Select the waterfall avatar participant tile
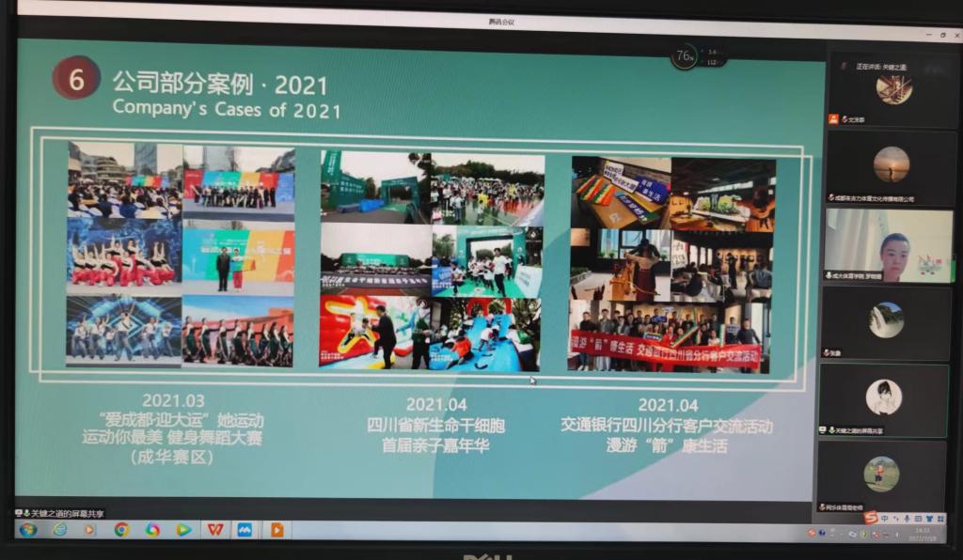The height and width of the screenshot is (560, 963). click(886, 322)
